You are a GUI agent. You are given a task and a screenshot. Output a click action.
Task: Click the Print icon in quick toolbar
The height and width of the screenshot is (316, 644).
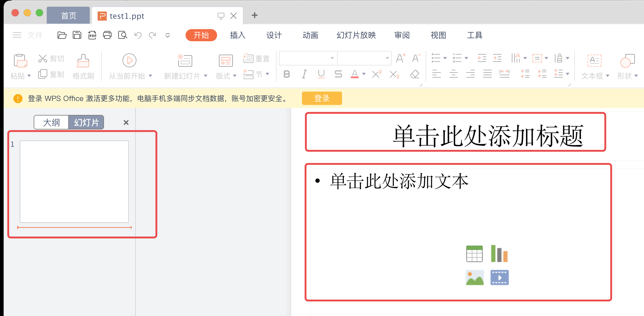tap(107, 35)
